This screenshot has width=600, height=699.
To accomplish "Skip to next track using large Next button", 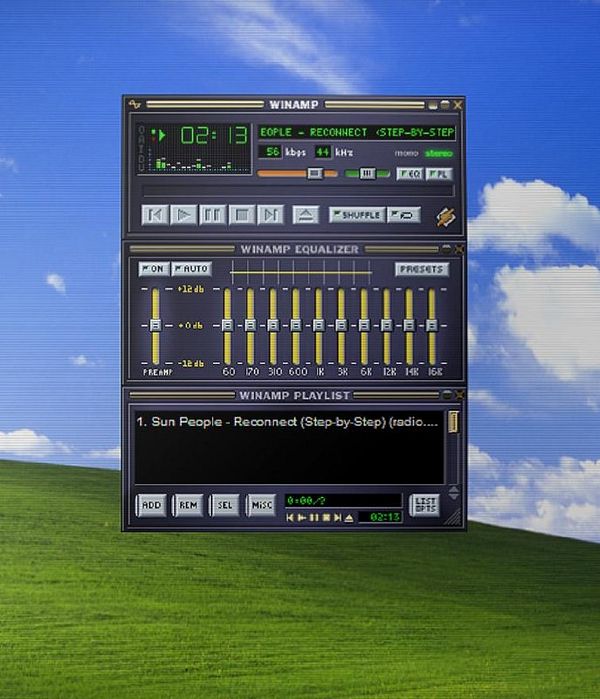I will click(270, 215).
